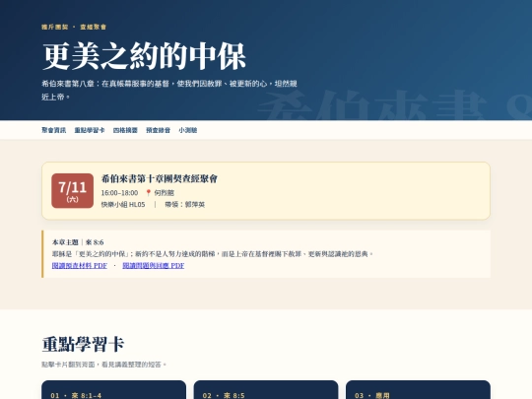Flip the 03 · 應用 study card

(418, 390)
